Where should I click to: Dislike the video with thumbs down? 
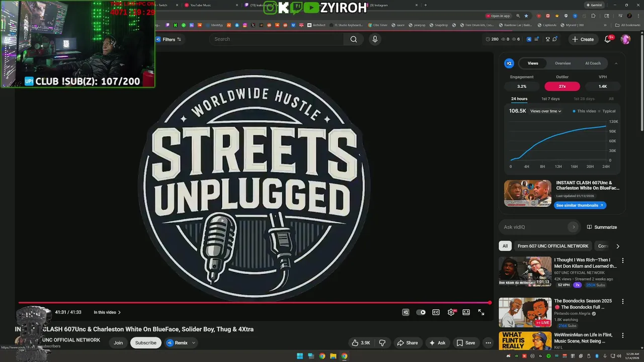click(x=382, y=343)
